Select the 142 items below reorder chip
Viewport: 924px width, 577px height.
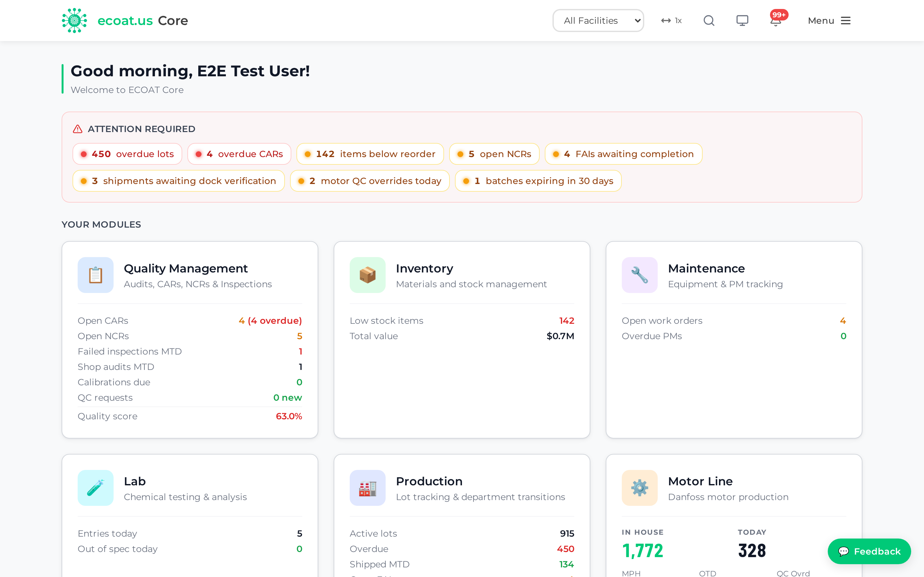370,154
